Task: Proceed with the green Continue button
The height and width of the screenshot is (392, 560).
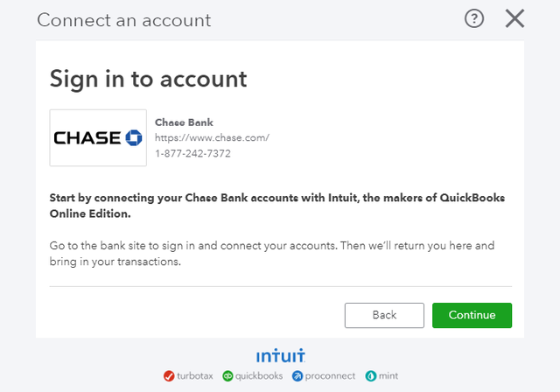Action: 472,315
